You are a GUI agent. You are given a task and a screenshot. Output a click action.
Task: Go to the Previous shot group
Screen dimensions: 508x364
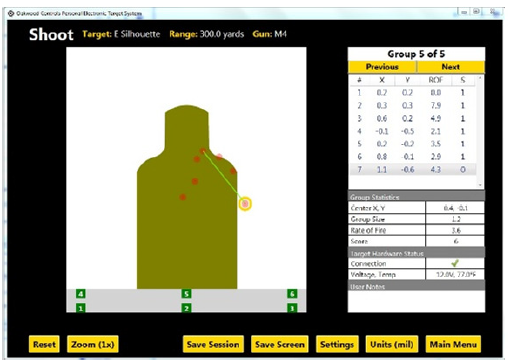click(382, 67)
